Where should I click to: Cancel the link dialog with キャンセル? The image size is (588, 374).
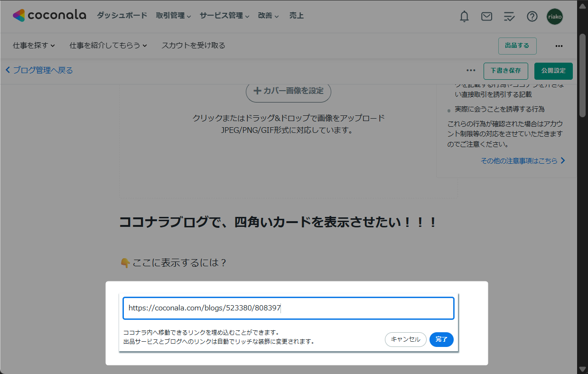click(x=406, y=339)
